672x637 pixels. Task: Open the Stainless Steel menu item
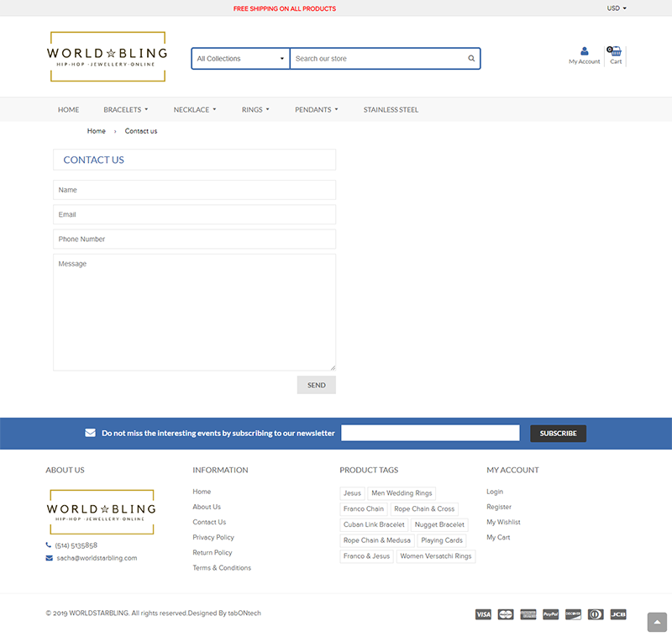(x=391, y=110)
